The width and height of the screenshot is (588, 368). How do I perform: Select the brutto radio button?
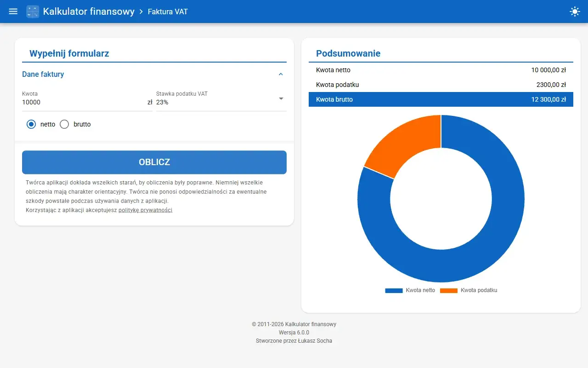click(x=64, y=124)
